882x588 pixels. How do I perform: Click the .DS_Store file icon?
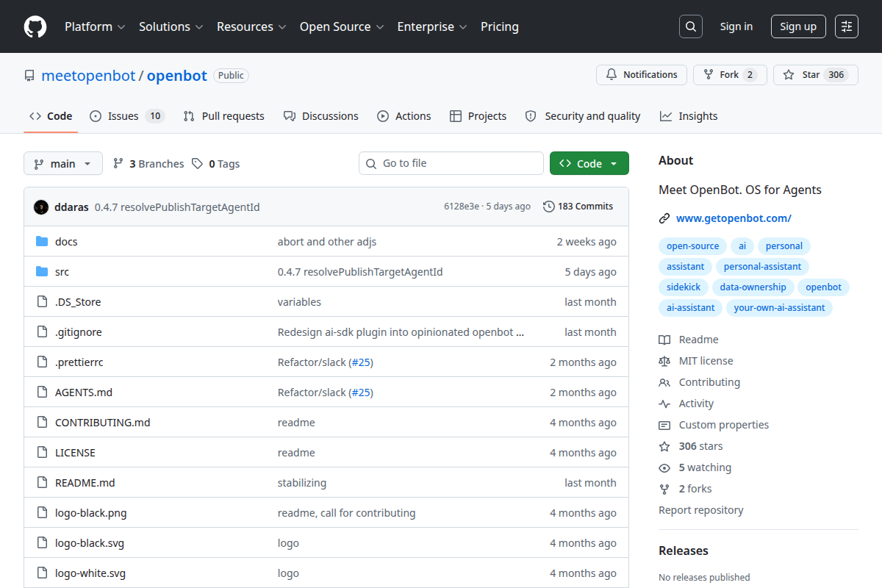click(x=42, y=302)
